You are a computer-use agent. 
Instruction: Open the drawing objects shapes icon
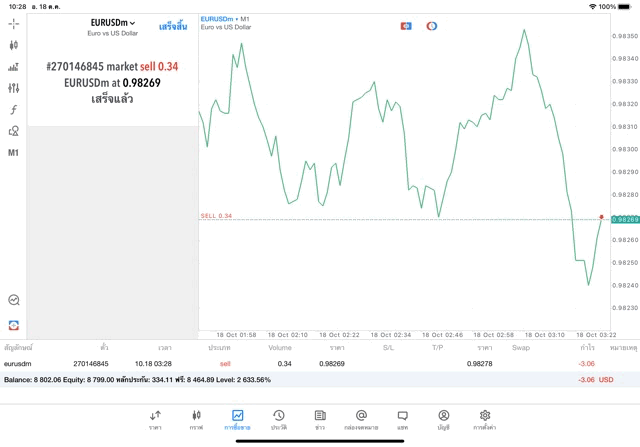point(13,131)
